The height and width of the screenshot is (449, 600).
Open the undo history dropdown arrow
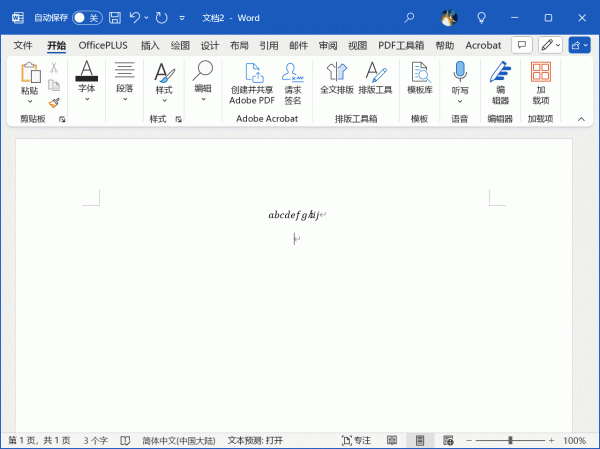click(x=147, y=18)
